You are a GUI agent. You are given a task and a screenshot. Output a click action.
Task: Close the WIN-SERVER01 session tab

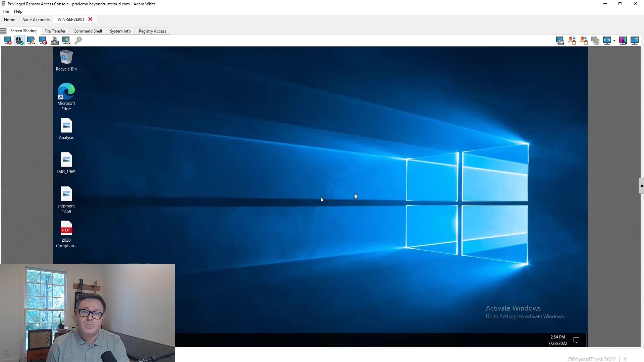90,19
